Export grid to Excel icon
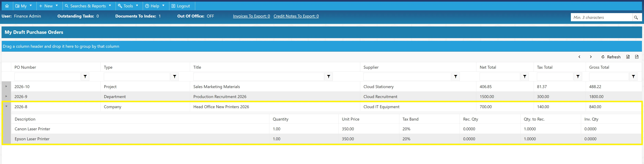 coord(628,57)
